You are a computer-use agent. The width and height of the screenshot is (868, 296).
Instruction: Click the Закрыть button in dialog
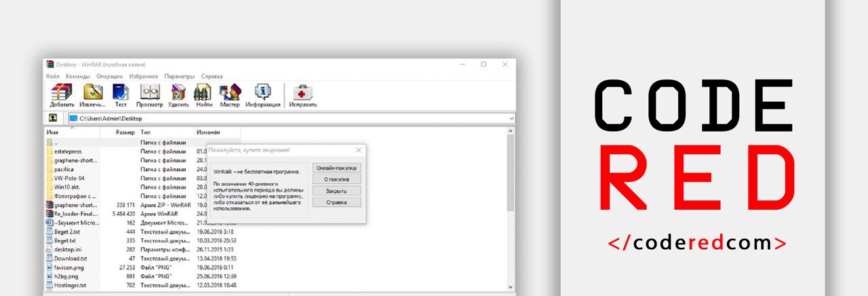337,191
